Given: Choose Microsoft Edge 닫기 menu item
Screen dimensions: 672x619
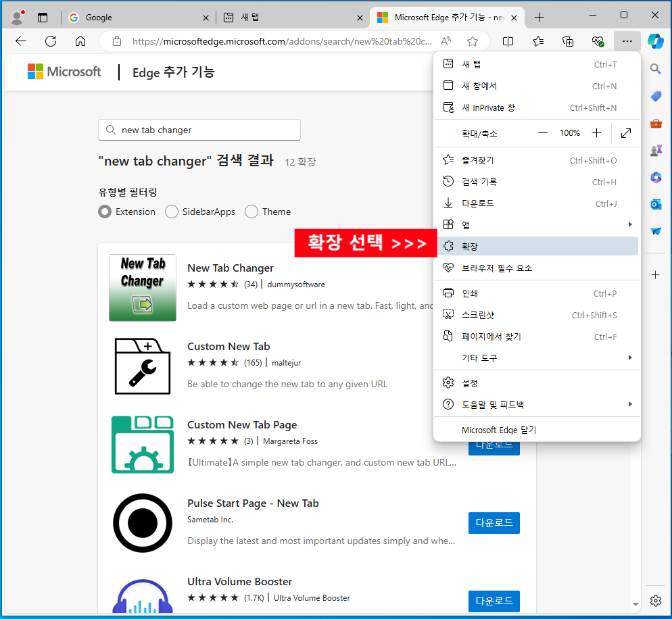Looking at the screenshot, I should click(x=537, y=430).
